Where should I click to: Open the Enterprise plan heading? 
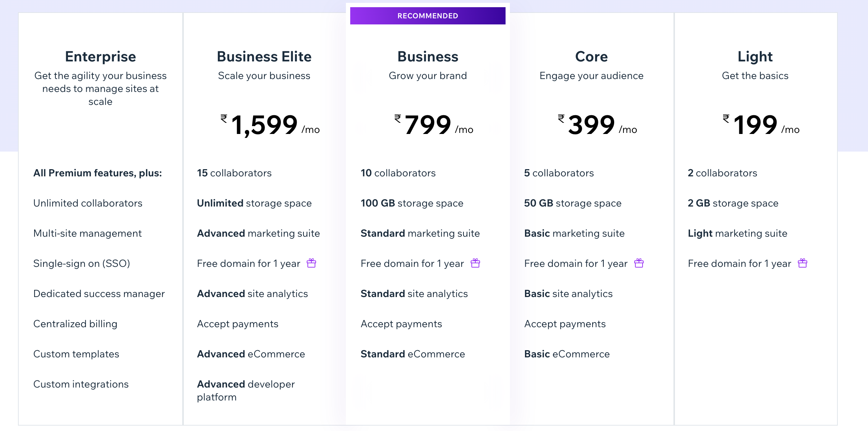[101, 56]
